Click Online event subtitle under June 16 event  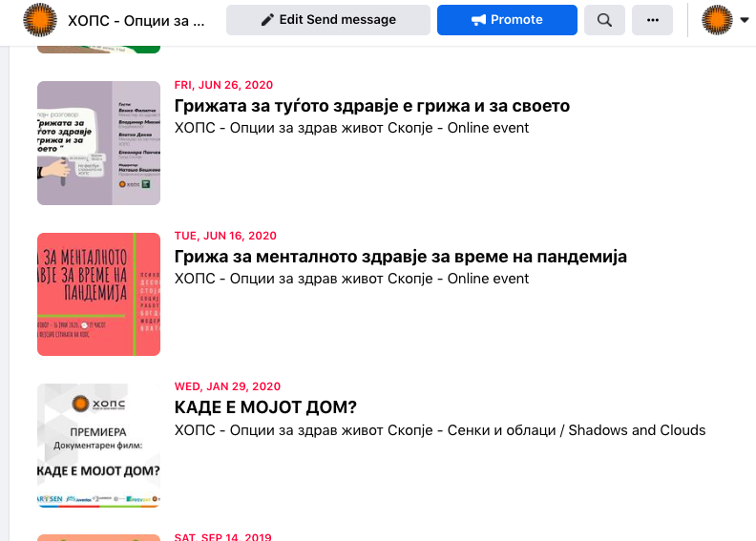click(x=351, y=280)
